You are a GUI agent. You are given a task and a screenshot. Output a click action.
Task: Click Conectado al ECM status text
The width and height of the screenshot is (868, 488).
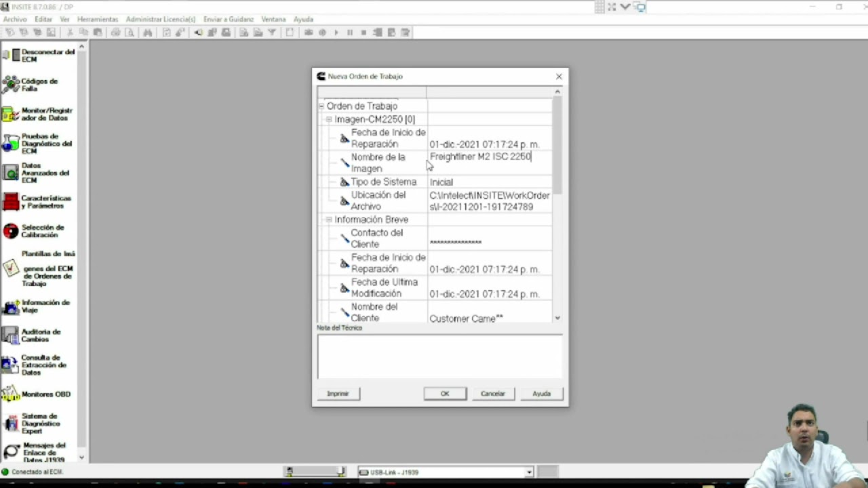pos(37,472)
